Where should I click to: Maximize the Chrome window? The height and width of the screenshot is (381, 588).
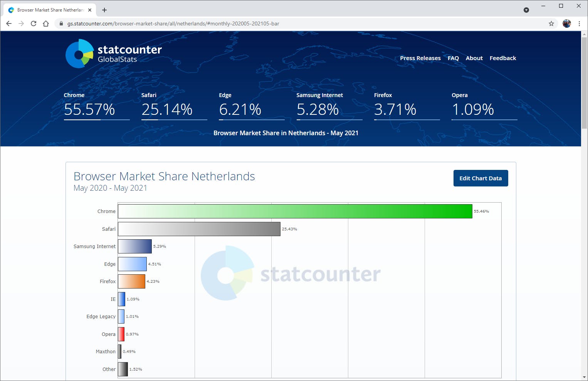point(561,6)
